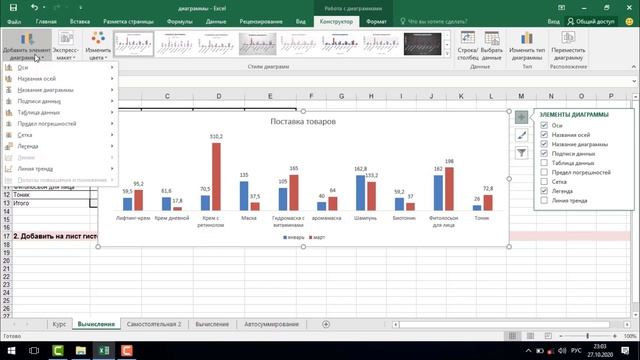
Task: Click the Поставка товаров chart title
Action: (303, 121)
